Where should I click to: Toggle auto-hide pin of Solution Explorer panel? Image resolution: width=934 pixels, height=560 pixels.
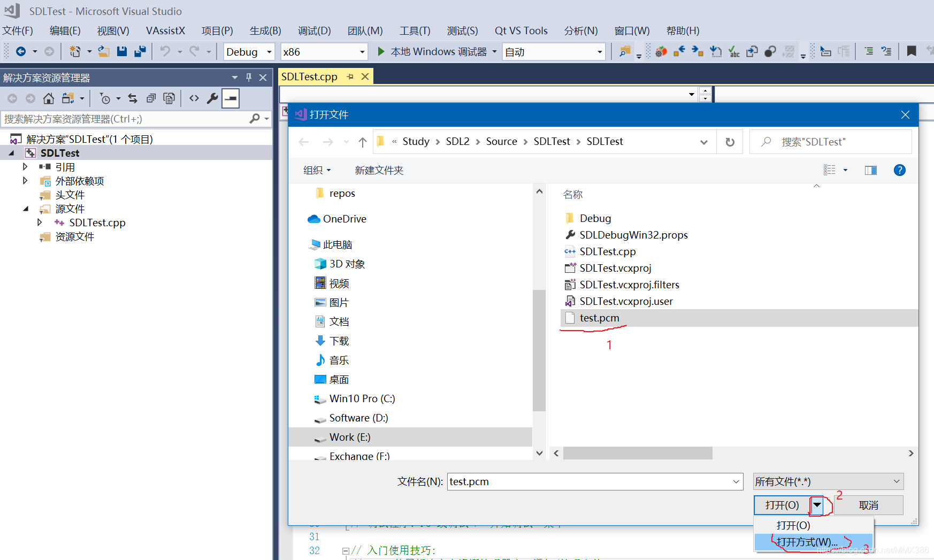click(249, 78)
